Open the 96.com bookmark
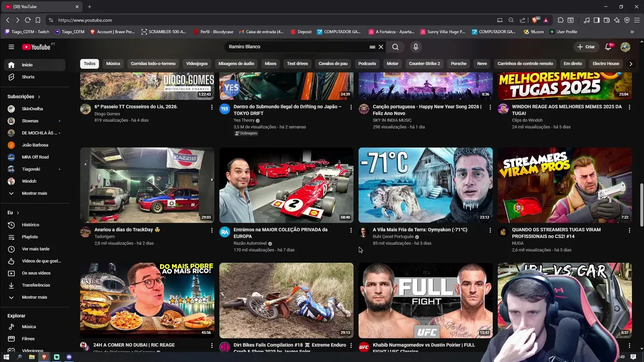 534,32
